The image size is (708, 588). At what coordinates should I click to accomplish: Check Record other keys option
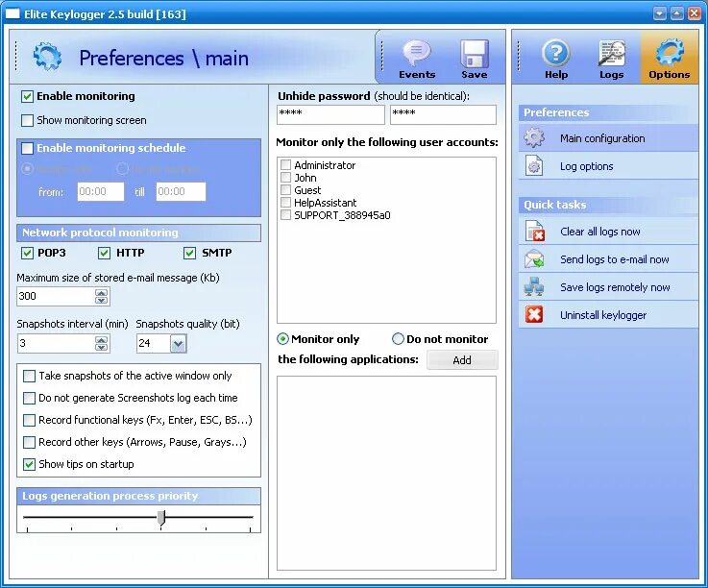pyautogui.click(x=29, y=442)
